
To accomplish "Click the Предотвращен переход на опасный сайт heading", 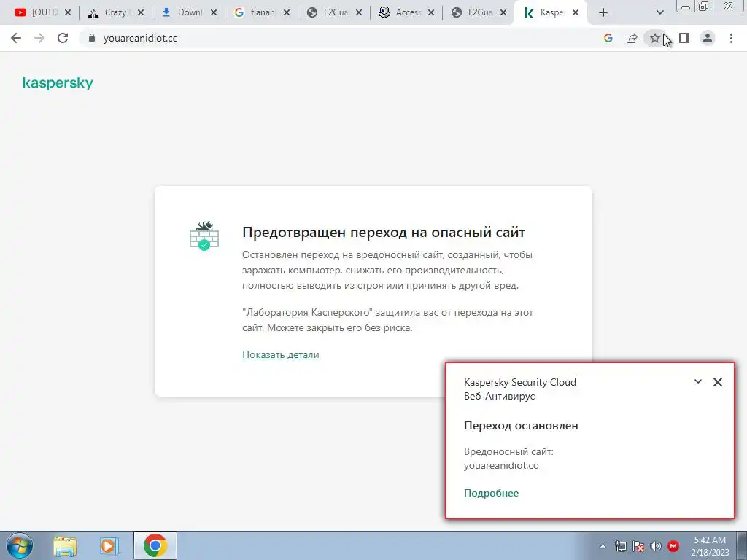I will click(x=384, y=233).
